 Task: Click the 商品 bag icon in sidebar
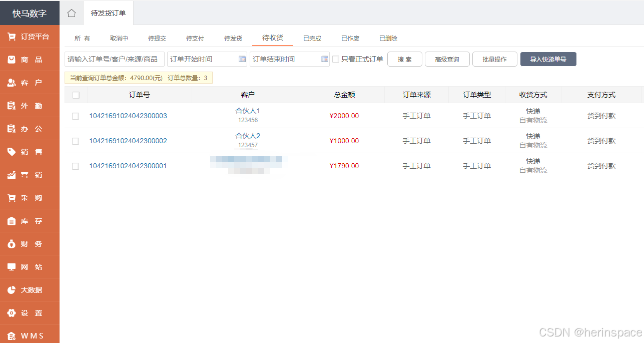[x=12, y=60]
